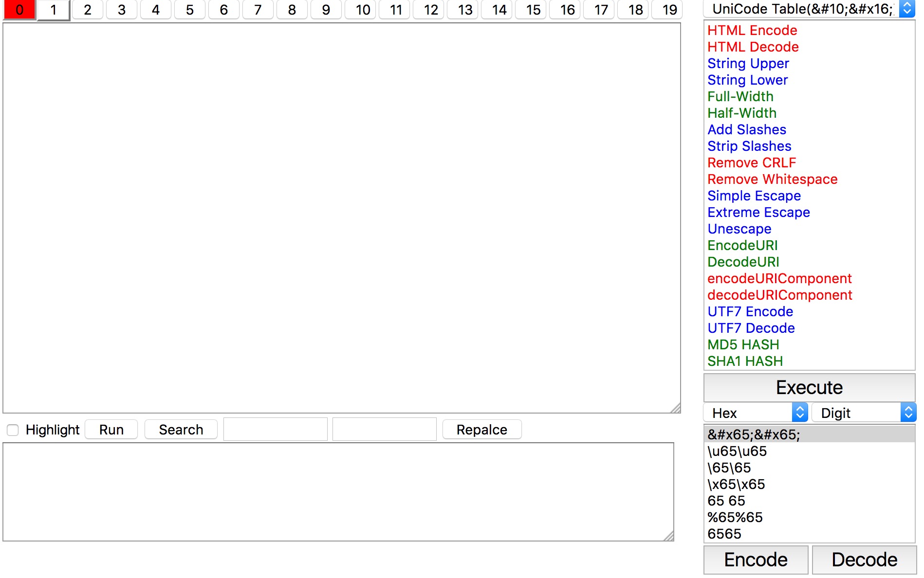The height and width of the screenshot is (578, 924).
Task: Click the Decode button
Action: pos(864,560)
